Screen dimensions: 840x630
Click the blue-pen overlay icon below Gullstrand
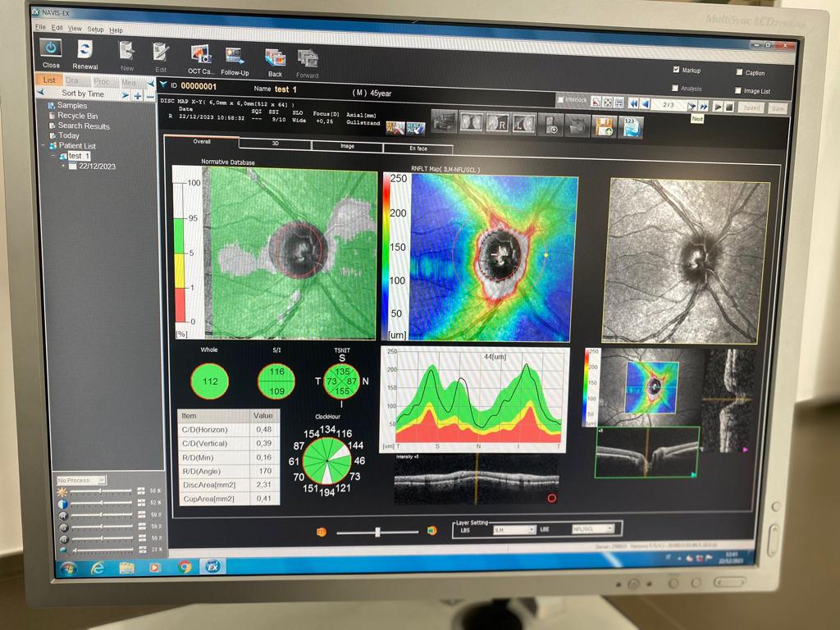(x=416, y=128)
